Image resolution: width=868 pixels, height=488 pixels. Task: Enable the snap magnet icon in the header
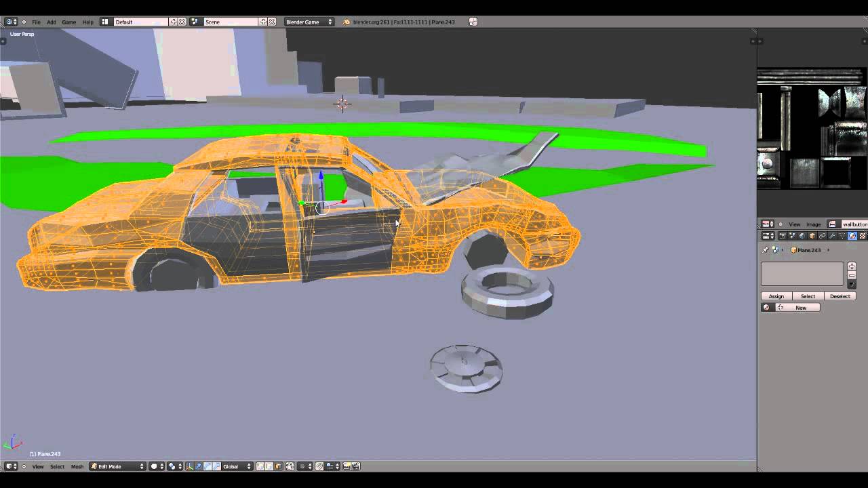pos(319,466)
